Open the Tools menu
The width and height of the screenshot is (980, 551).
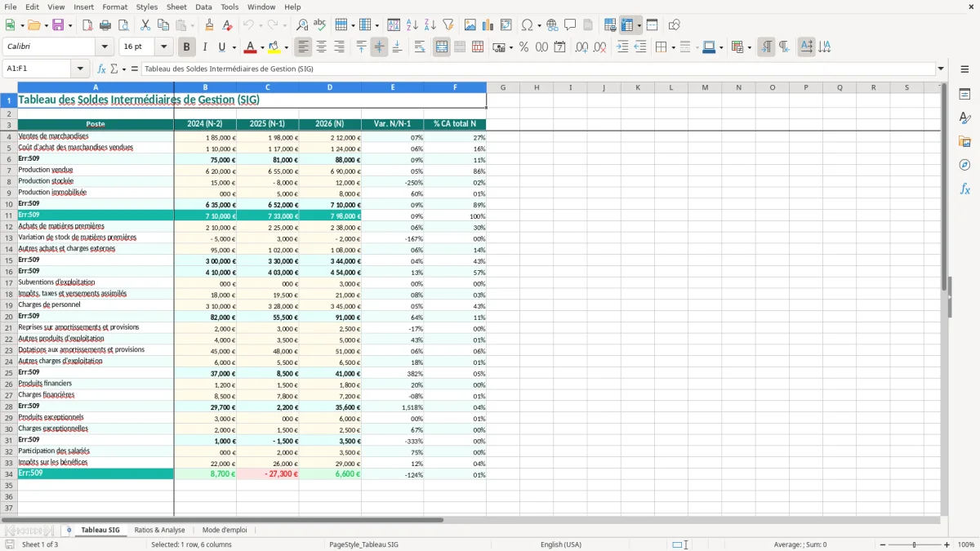[229, 7]
